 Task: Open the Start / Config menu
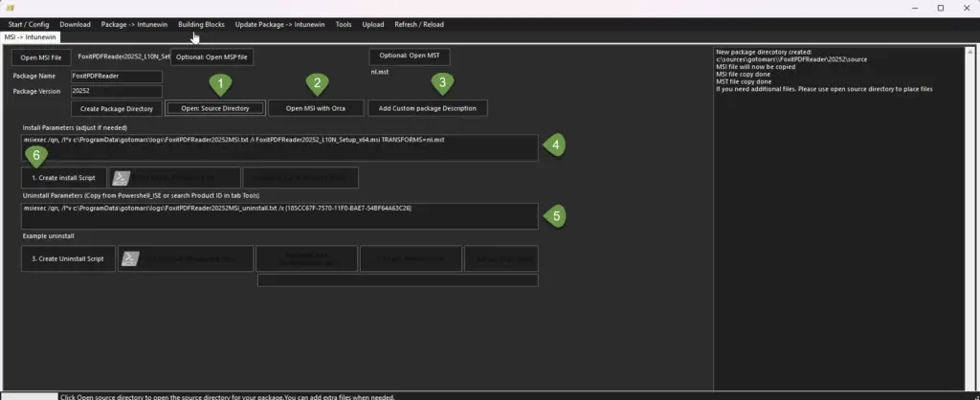(29, 24)
